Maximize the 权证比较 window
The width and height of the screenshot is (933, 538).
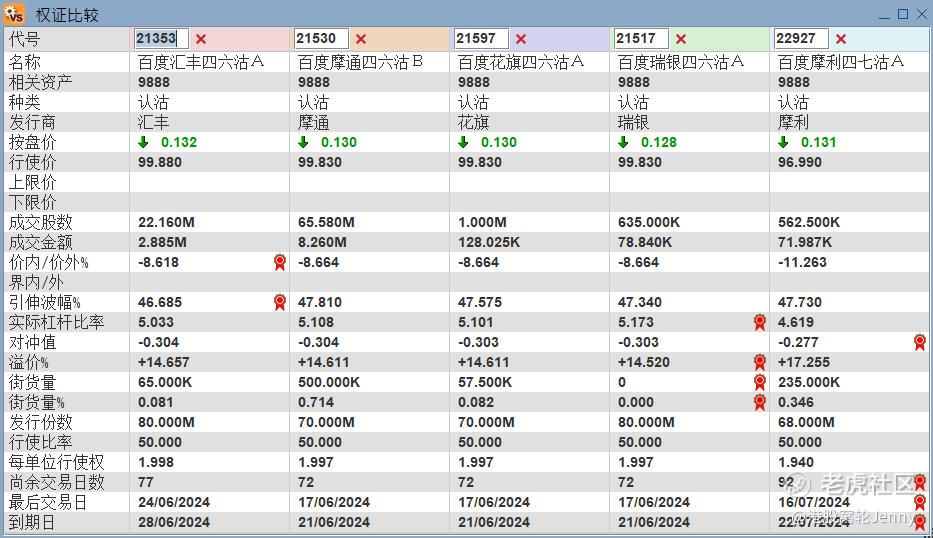pos(903,14)
